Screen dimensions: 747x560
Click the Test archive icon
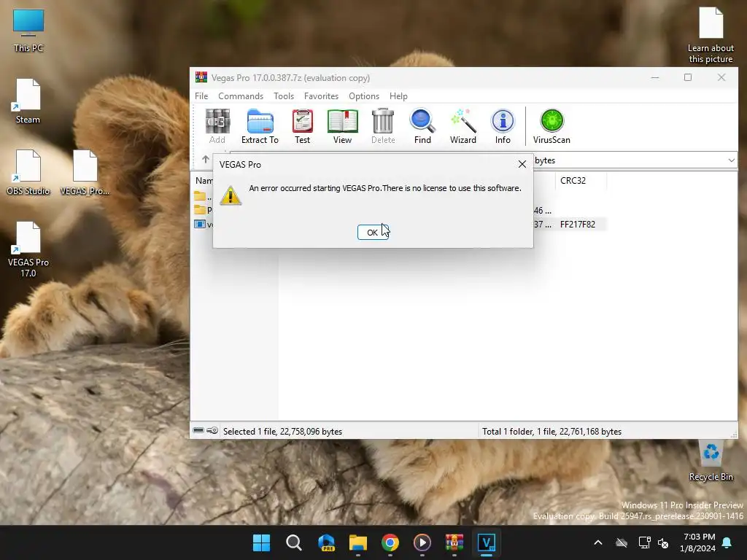tap(302, 126)
